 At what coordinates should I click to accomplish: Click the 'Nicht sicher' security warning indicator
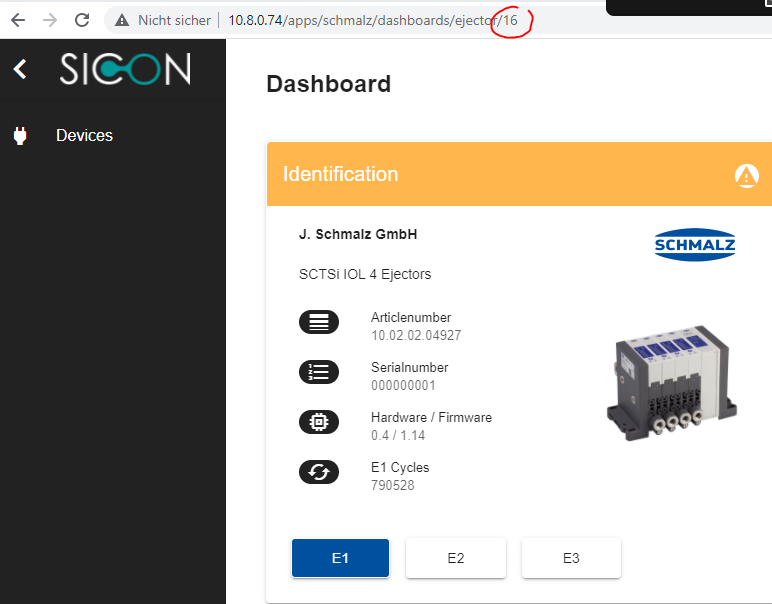[x=164, y=20]
